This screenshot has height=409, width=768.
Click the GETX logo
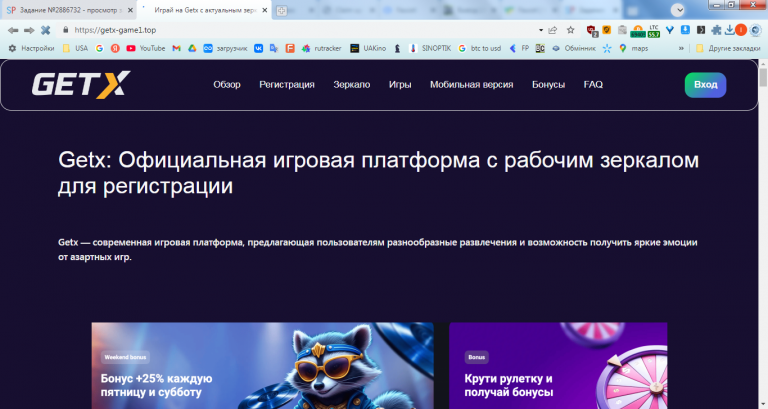click(x=81, y=85)
